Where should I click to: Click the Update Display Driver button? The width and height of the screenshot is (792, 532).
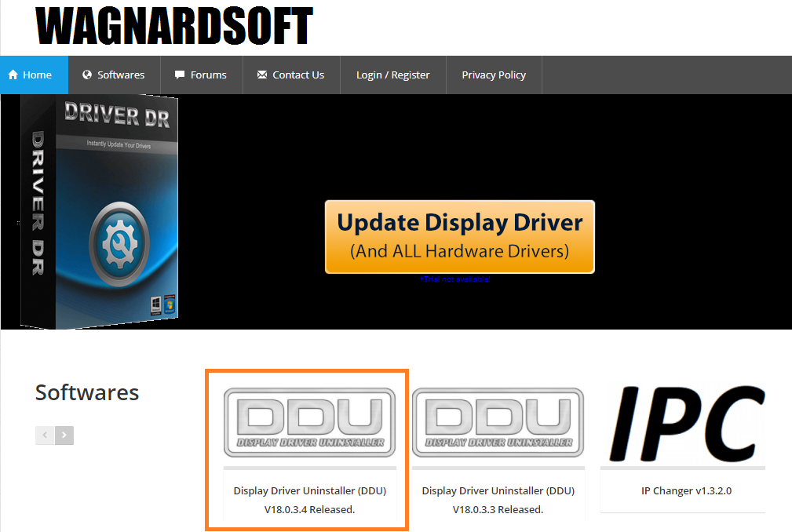[460, 237]
